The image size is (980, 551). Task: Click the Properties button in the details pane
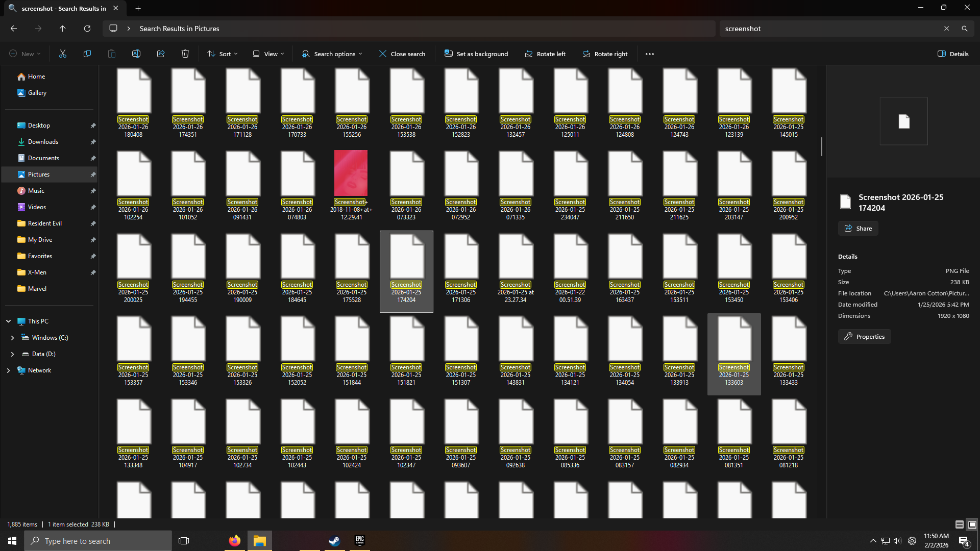[x=864, y=336]
